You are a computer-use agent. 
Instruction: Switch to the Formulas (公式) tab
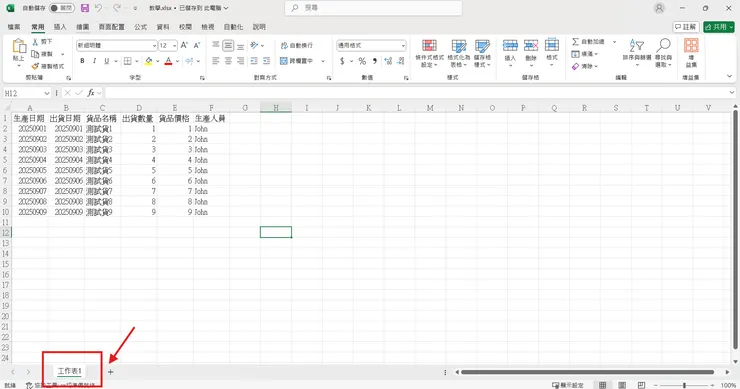(141, 27)
